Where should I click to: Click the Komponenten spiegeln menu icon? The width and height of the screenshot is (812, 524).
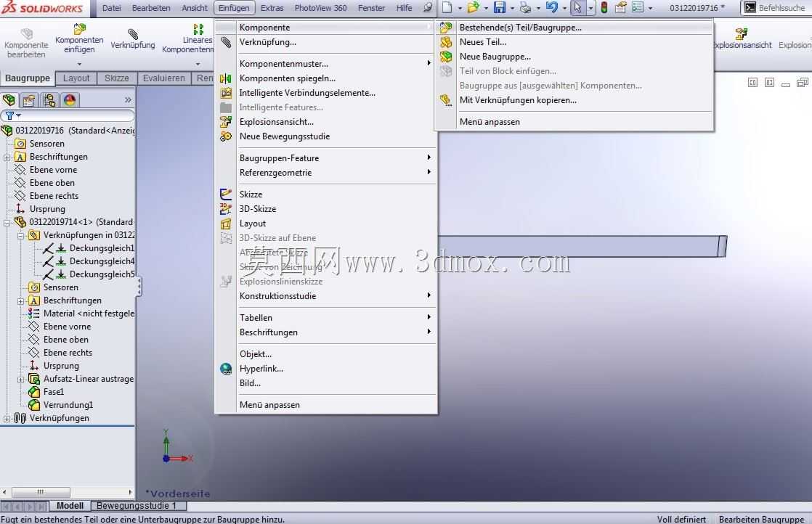(226, 78)
